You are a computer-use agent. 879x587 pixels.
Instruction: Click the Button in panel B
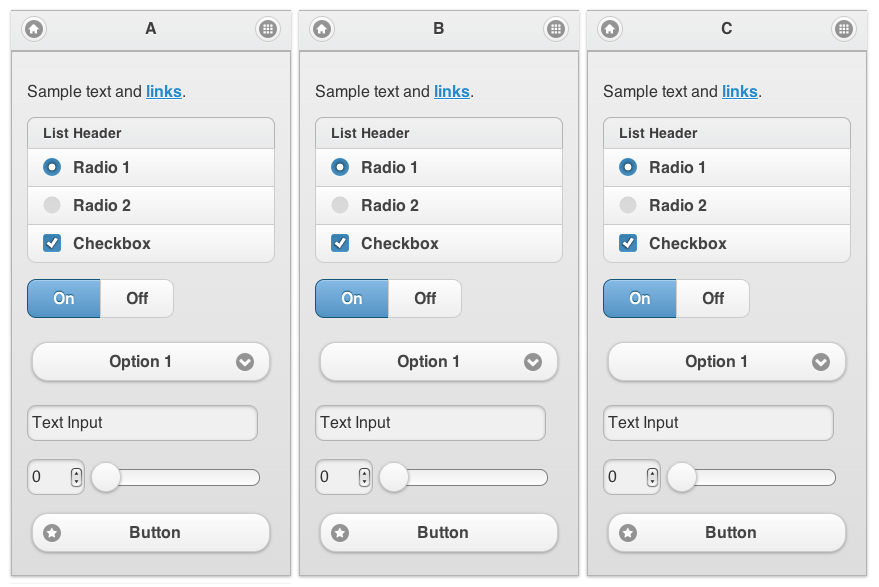(x=439, y=533)
